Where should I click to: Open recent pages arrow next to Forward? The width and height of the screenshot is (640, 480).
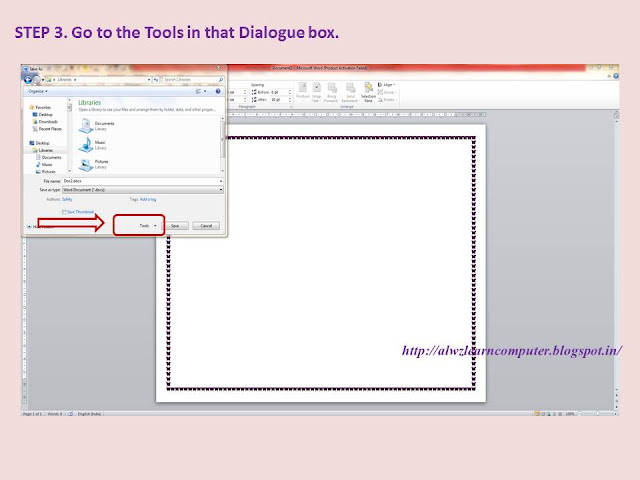(43, 80)
